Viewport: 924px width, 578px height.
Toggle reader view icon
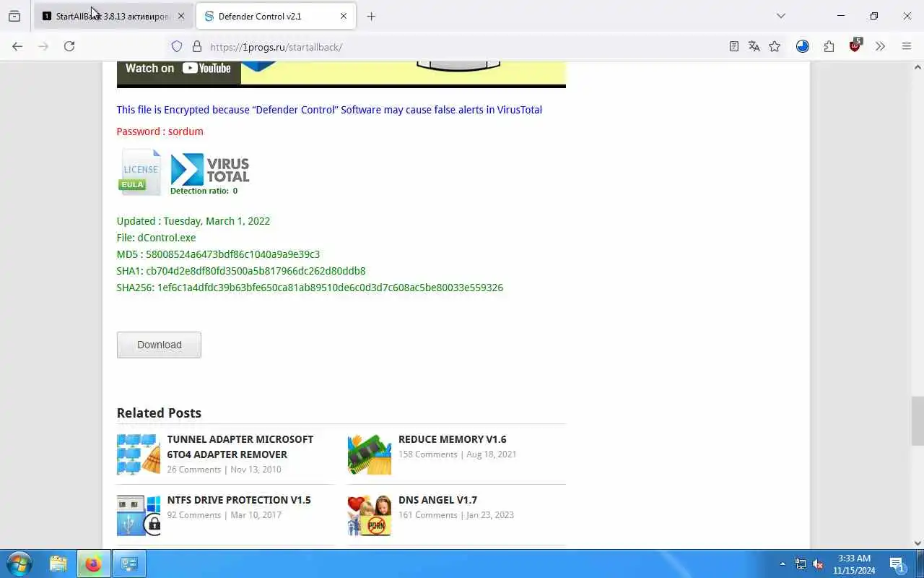coord(734,46)
